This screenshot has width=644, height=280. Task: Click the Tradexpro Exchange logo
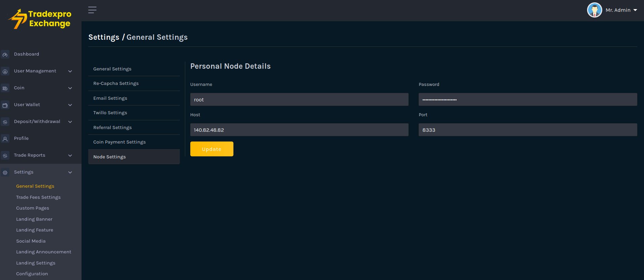40,19
